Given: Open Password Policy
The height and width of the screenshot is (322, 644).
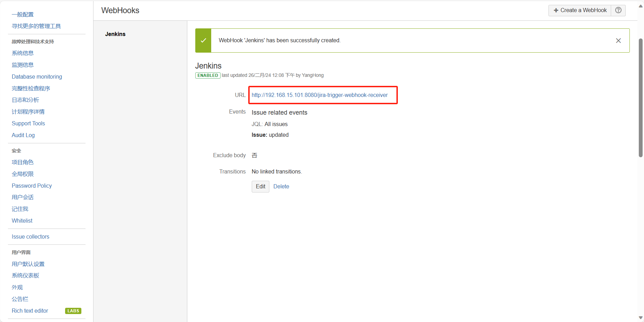Looking at the screenshot, I should click(x=32, y=186).
